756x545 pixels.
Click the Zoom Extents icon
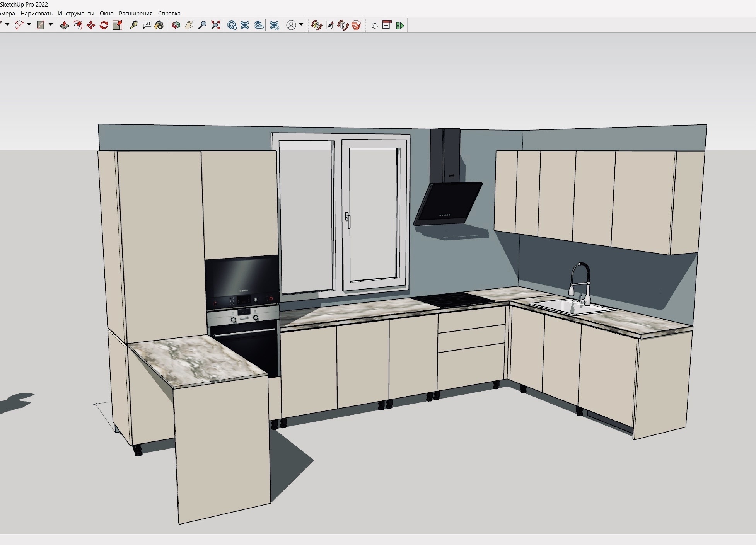[216, 26]
